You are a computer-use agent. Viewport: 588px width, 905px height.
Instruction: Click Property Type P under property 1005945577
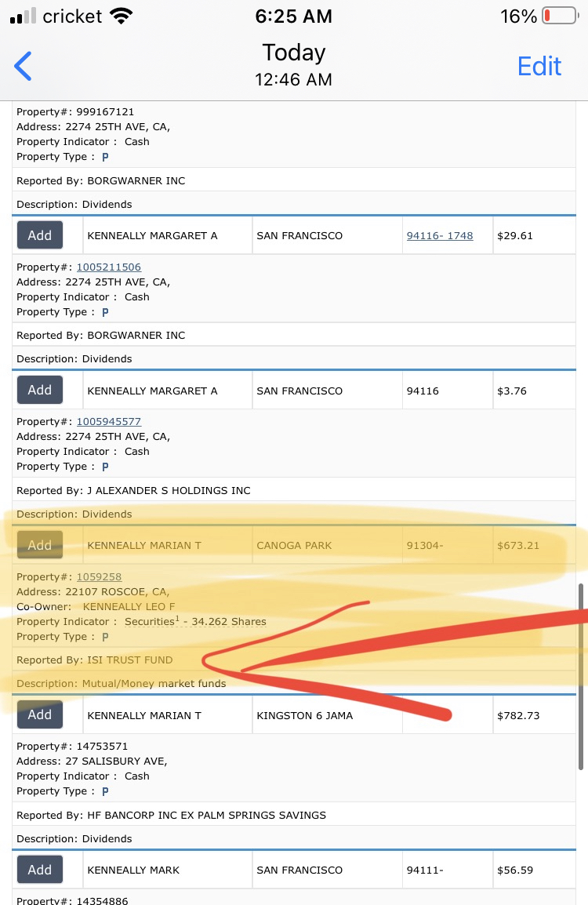point(105,467)
